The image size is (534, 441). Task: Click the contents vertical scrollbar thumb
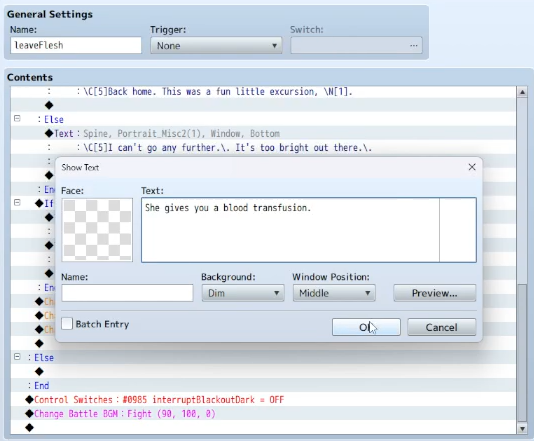[x=522, y=353]
